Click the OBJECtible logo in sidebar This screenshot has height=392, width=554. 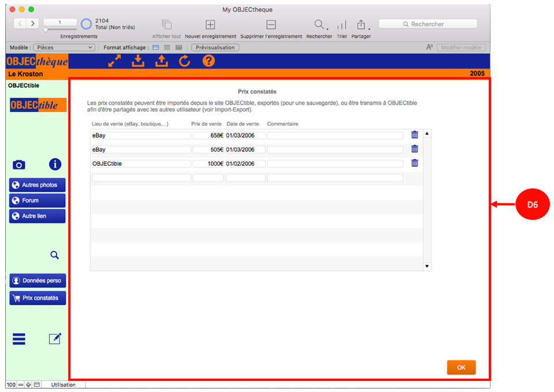38,105
